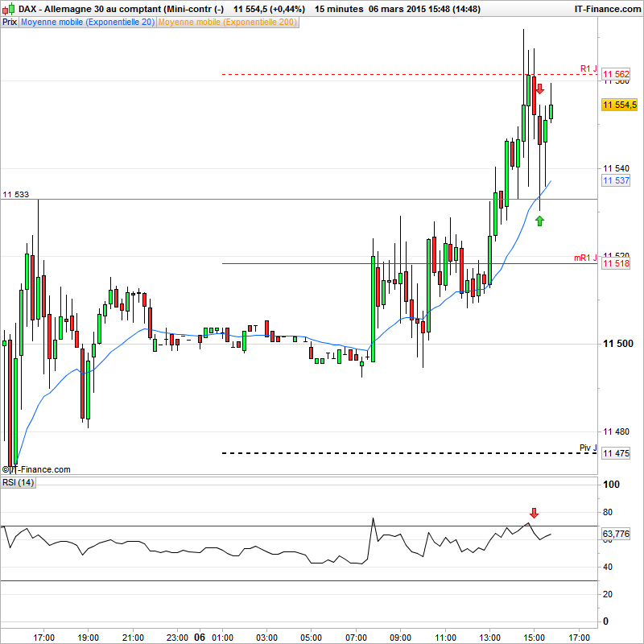Open Moyenne mobile Exponentielle 20 legend

(x=88, y=23)
